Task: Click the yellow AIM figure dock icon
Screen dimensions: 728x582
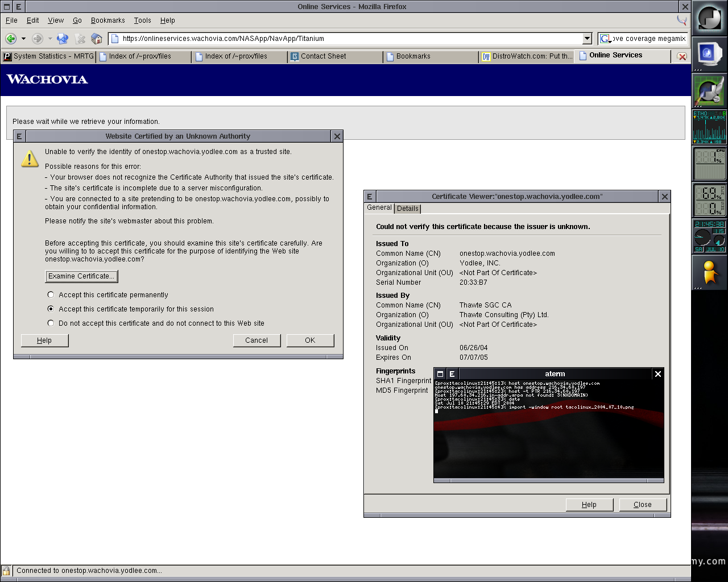Action: point(709,272)
